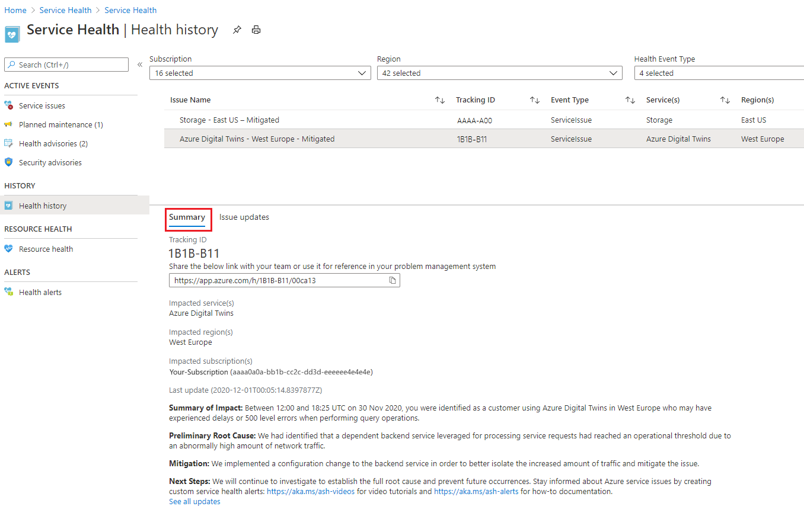The image size is (804, 532).
Task: Click the shareable tracking URL field
Action: 285,280
